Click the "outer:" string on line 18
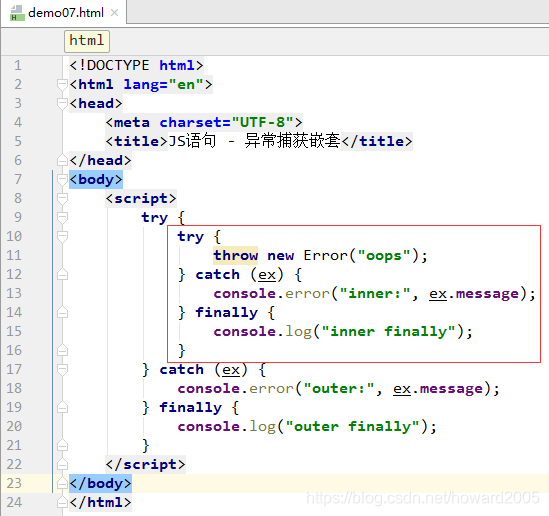The width and height of the screenshot is (549, 516). tap(339, 389)
